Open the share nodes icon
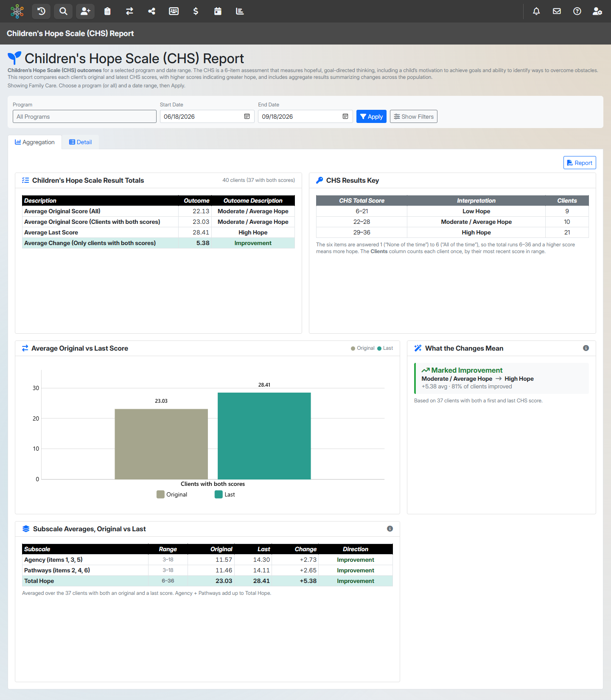Viewport: 611px width, 700px height. 151,11
